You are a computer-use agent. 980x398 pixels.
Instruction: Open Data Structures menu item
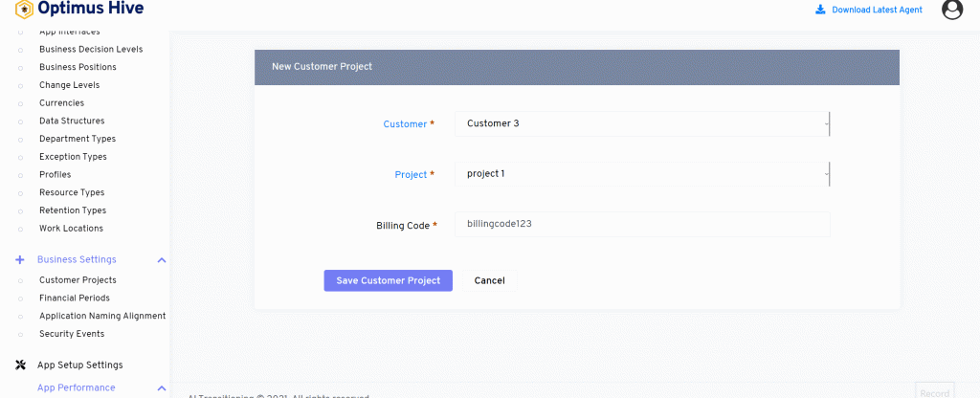pos(72,121)
